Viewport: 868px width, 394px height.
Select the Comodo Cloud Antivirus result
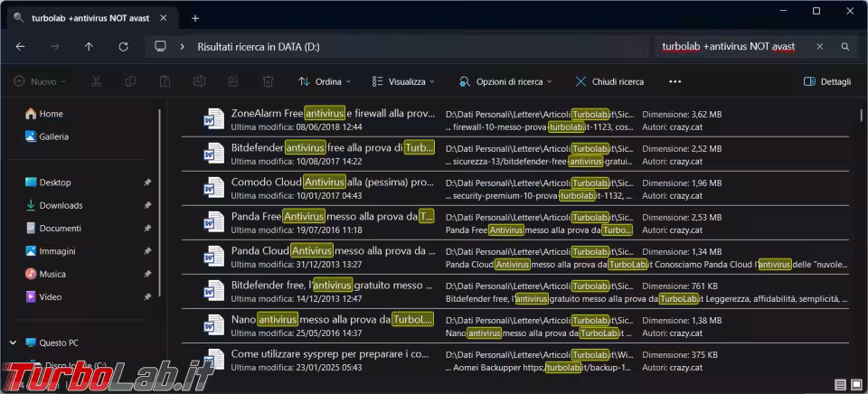514,188
